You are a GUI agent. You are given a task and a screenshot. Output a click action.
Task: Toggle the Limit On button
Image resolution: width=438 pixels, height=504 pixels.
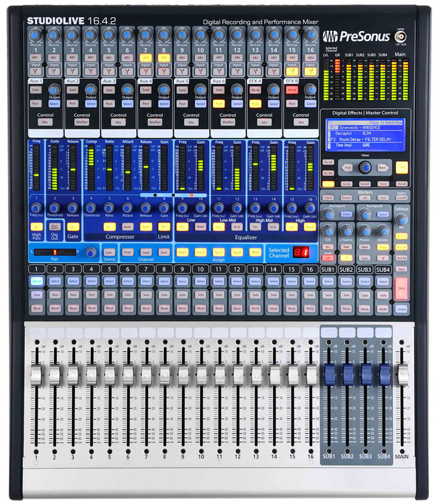[x=164, y=227]
